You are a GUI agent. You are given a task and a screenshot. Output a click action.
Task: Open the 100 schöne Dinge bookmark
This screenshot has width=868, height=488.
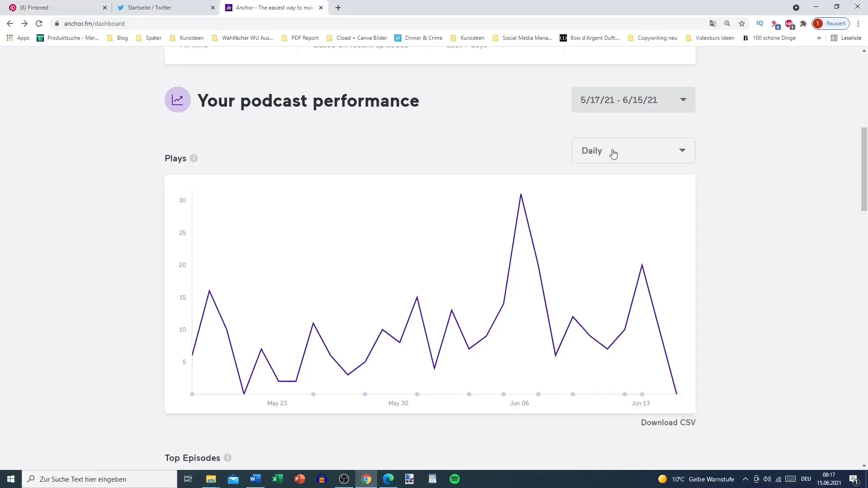(769, 38)
